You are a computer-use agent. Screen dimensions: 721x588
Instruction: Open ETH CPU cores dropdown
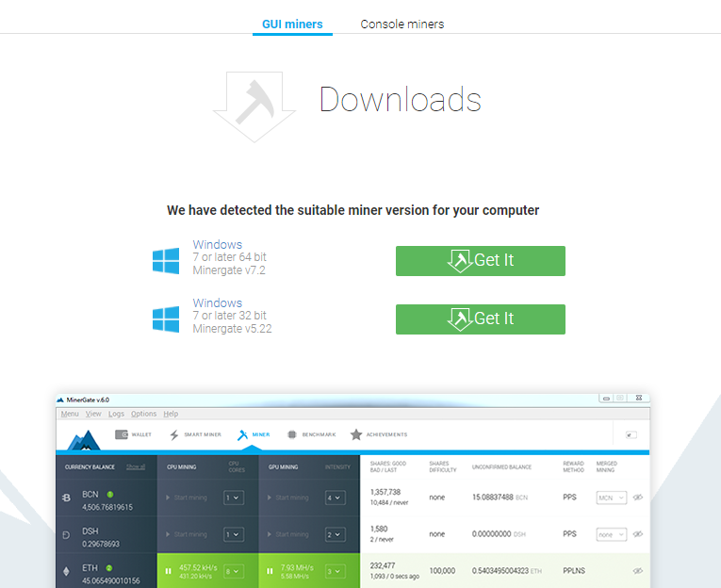pos(234,571)
